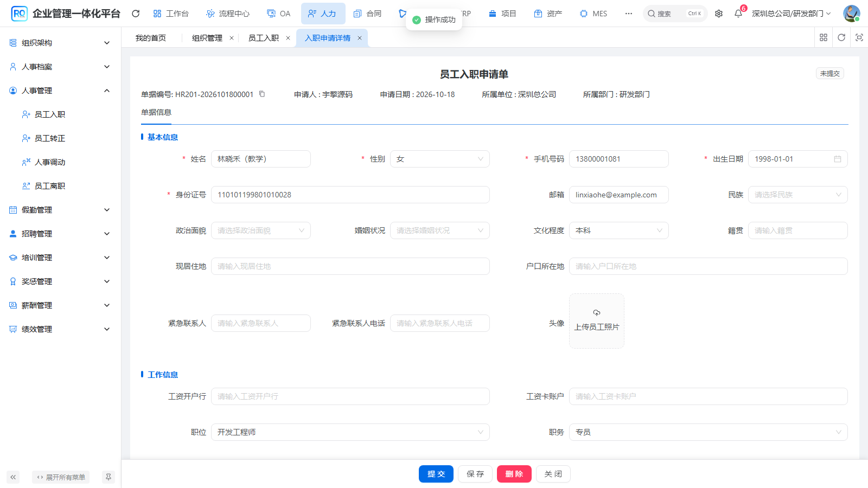Click the refresh icon beside platform title

pos(136,14)
